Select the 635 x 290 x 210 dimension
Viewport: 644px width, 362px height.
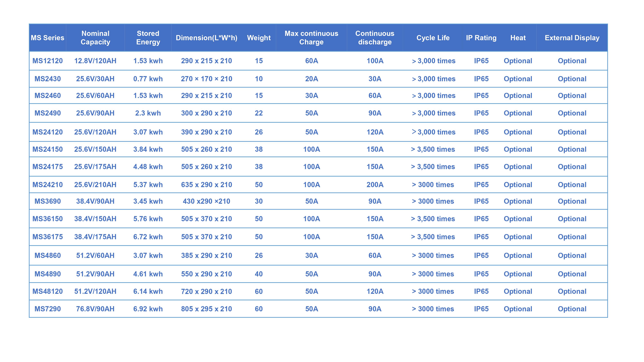coord(207,185)
